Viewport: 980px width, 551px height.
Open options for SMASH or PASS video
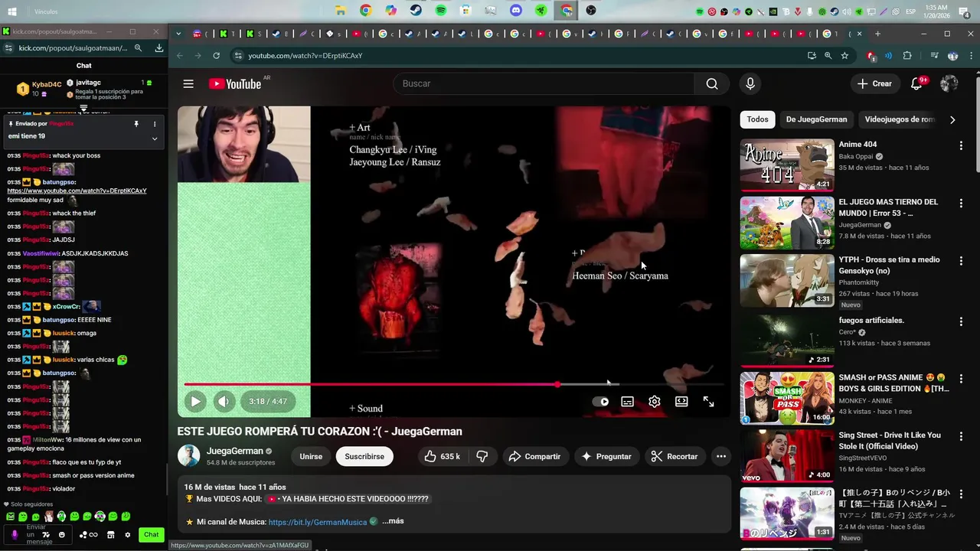point(961,378)
